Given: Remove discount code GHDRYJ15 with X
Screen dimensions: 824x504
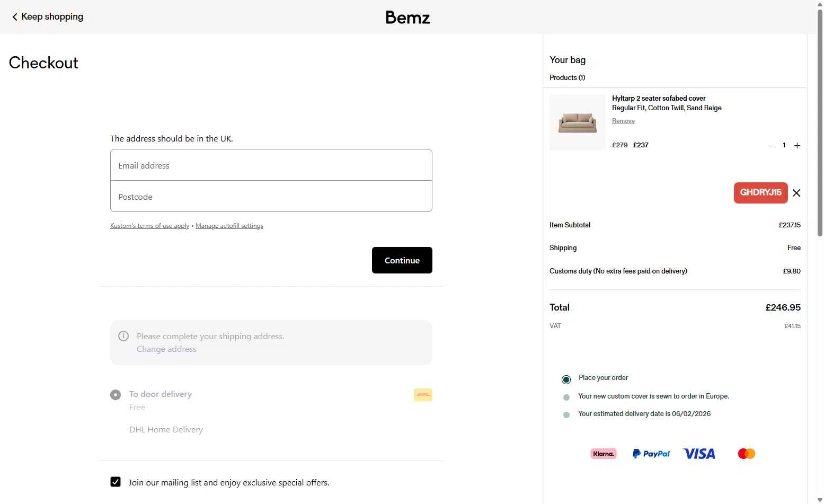Looking at the screenshot, I should coord(796,193).
